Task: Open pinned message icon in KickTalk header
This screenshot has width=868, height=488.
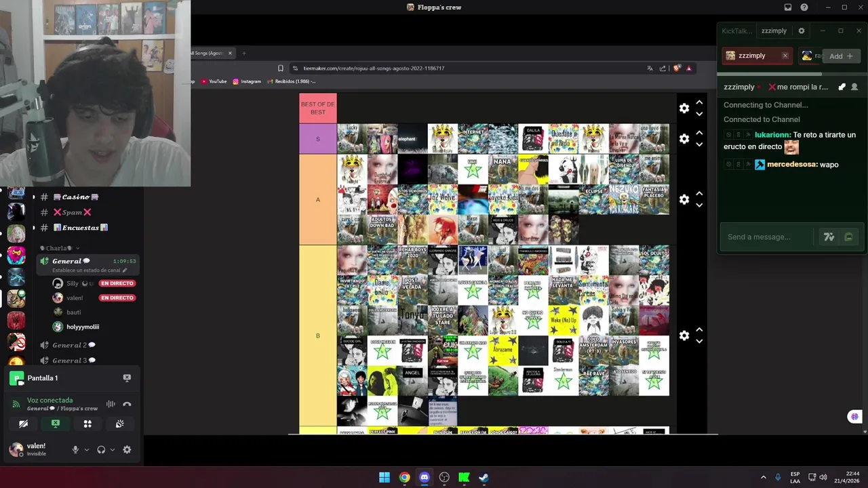Action: click(842, 87)
